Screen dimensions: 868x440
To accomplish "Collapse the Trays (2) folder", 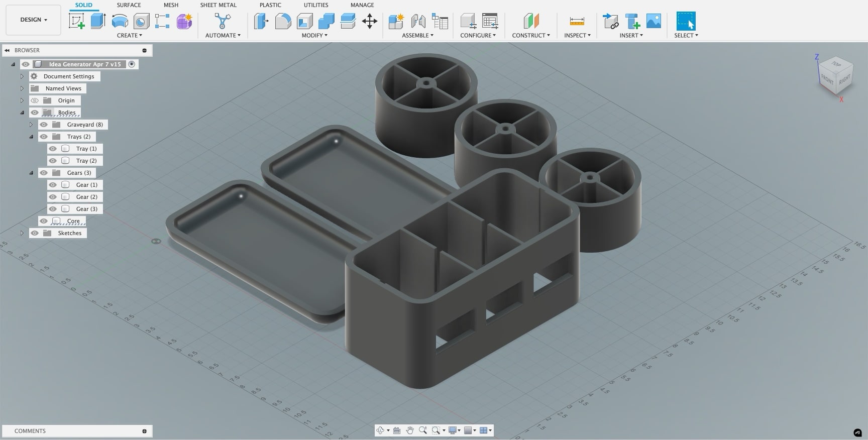I will pos(31,137).
